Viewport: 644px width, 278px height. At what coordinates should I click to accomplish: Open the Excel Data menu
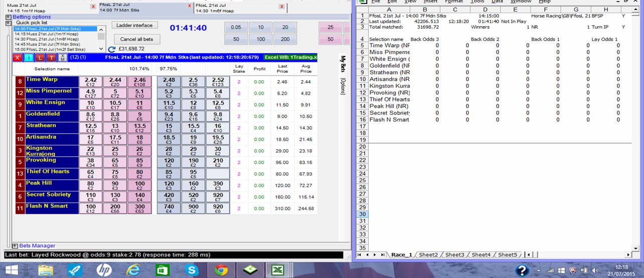click(497, 2)
